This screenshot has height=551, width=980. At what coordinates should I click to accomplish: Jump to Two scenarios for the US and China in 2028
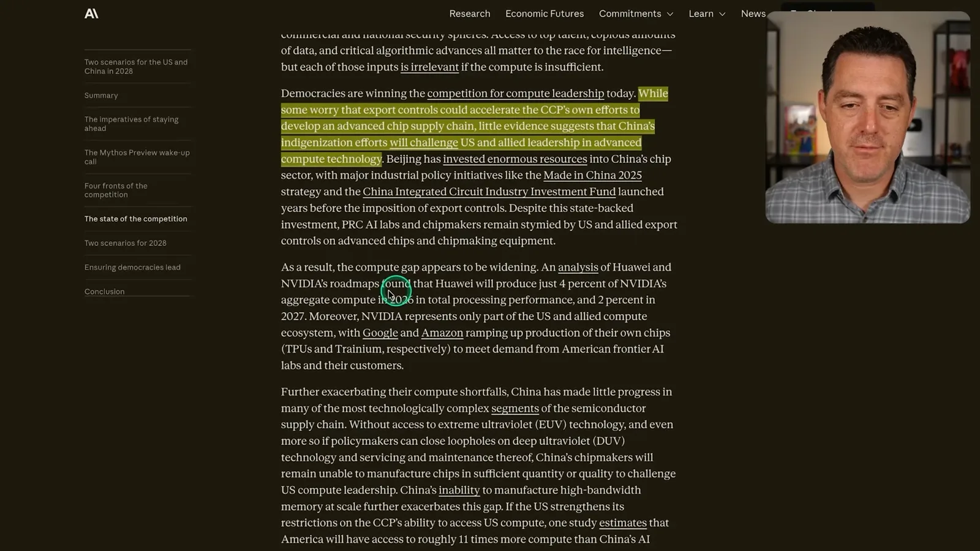(136, 67)
